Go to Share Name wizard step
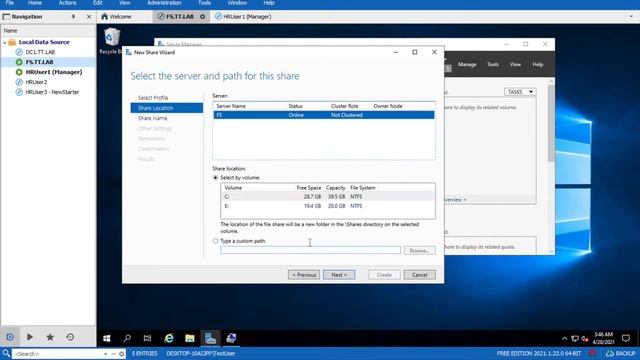This screenshot has width=640, height=360. (152, 118)
